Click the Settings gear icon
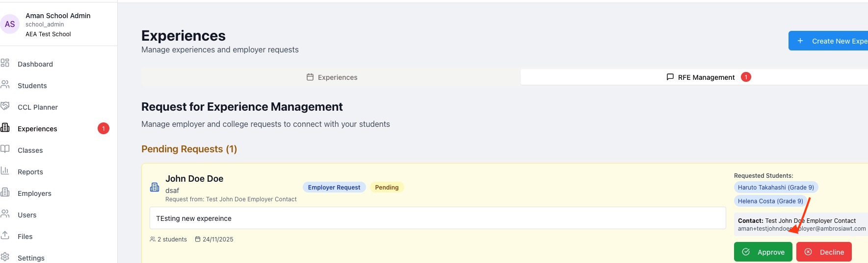 click(x=5, y=257)
